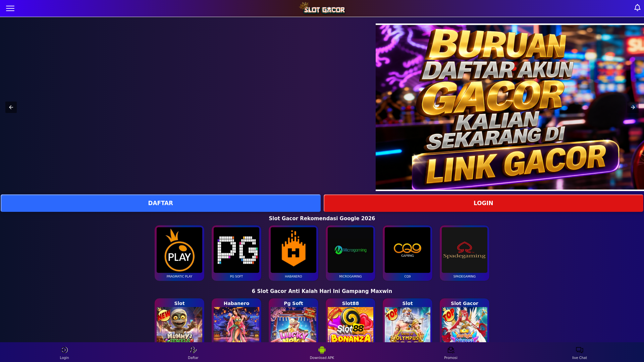
Task: Open Microgaming provider
Action: click(351, 253)
